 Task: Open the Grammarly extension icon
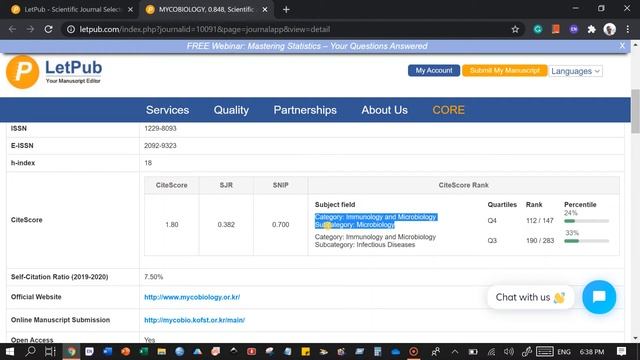pos(538,29)
